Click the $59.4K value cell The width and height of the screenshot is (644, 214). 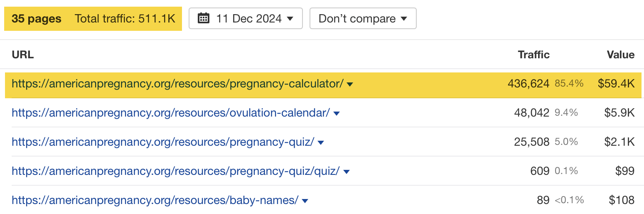click(x=616, y=84)
